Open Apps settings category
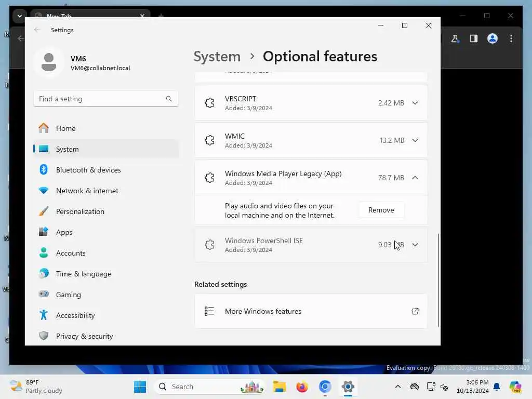The image size is (532, 399). tap(106, 232)
